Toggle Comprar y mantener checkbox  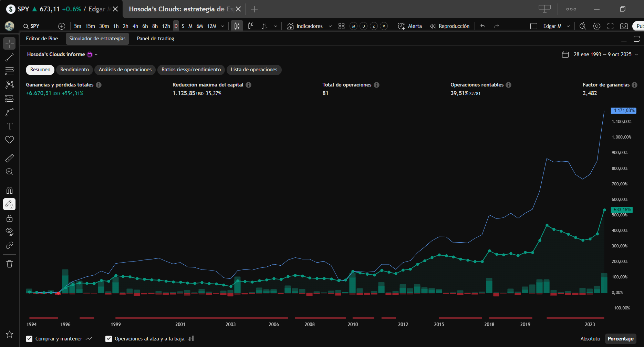29,339
